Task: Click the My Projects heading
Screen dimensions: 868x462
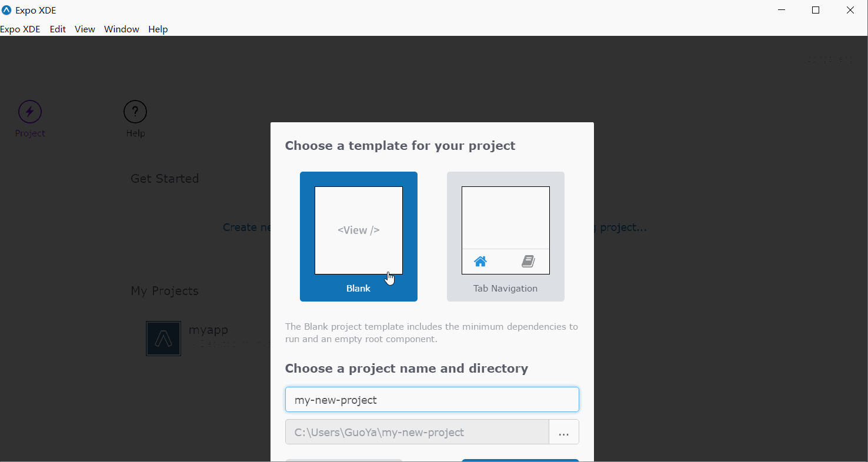Action: point(165,291)
